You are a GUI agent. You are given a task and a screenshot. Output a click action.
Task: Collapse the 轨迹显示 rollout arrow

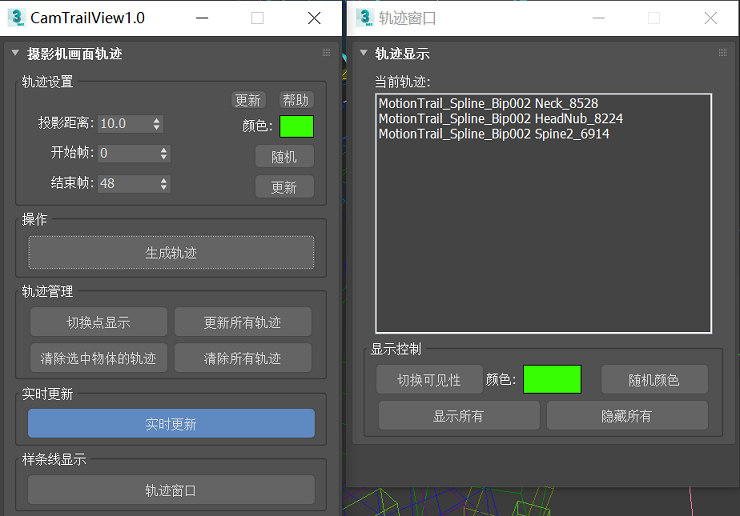pos(362,54)
